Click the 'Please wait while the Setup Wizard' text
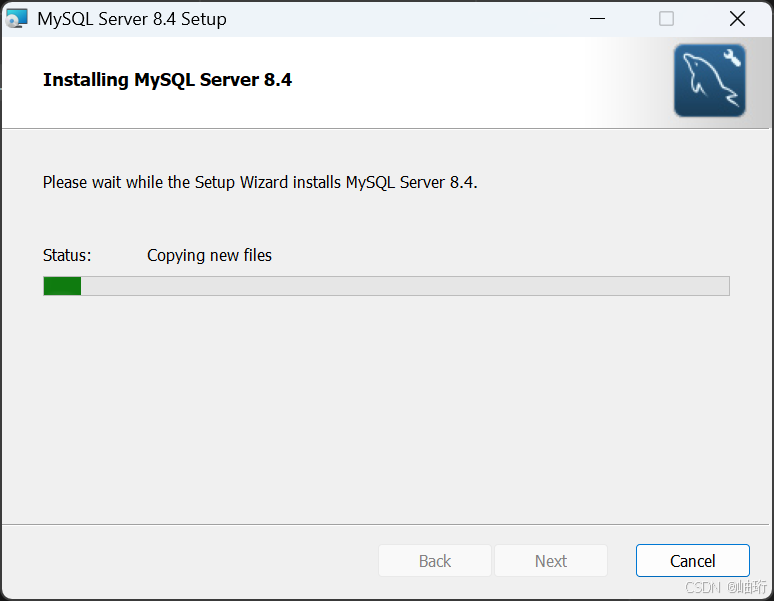Screen dimensions: 774x601 click(260, 183)
